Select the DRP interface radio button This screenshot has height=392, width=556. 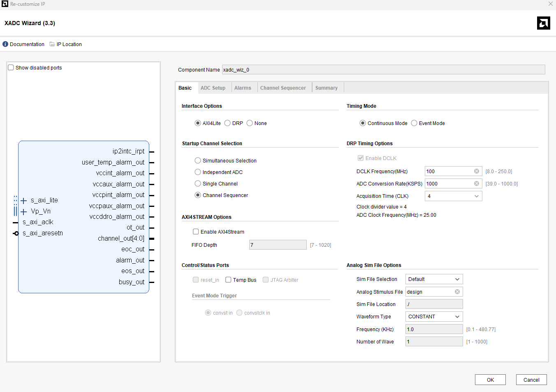tap(227, 123)
